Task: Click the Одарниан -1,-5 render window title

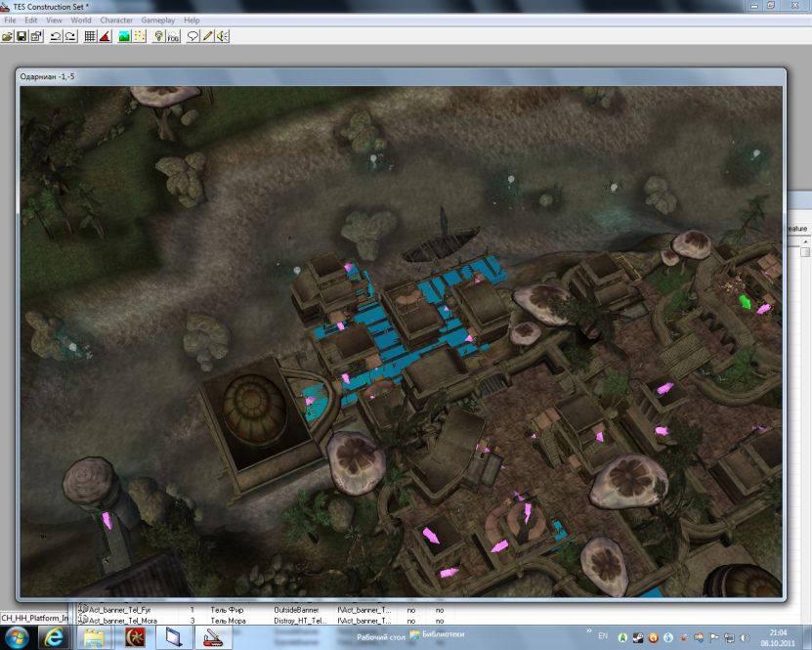Action: [x=47, y=76]
